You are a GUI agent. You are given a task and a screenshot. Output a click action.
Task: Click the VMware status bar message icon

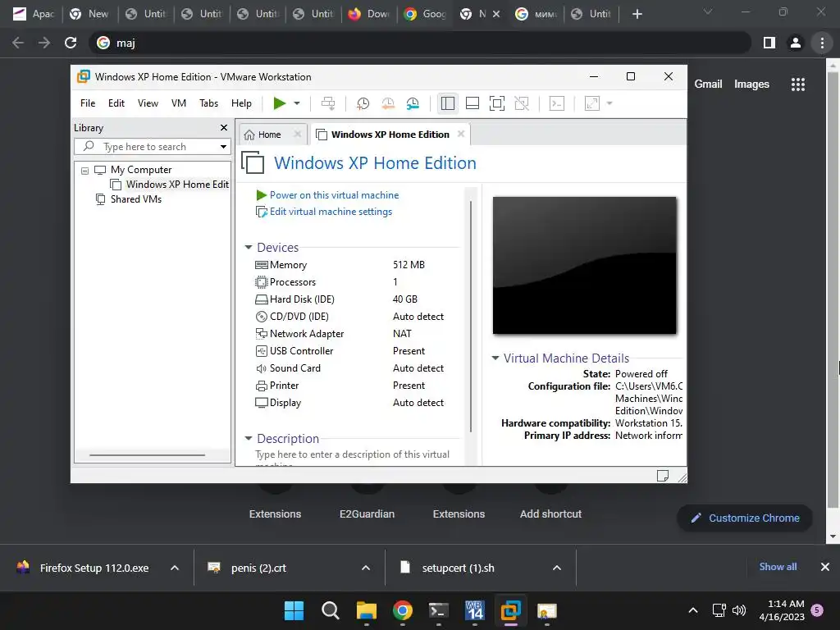tap(663, 475)
